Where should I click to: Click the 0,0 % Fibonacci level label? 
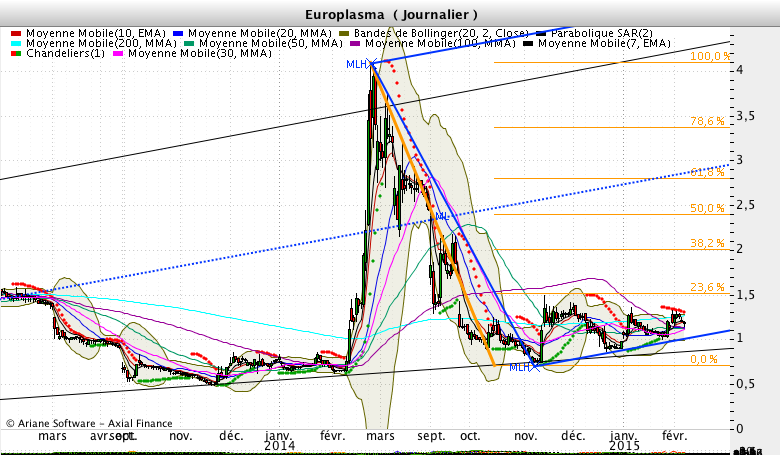point(704,360)
